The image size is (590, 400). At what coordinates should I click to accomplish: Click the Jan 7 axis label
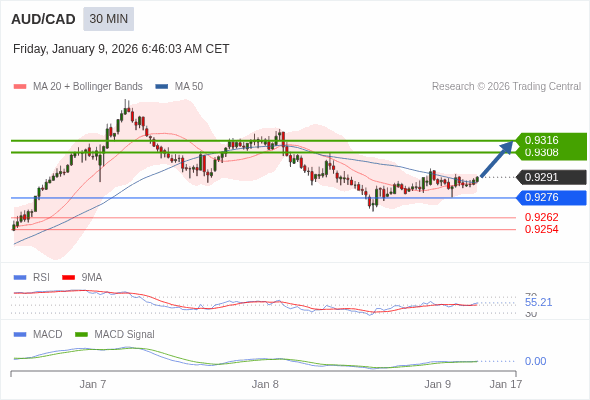point(93,384)
